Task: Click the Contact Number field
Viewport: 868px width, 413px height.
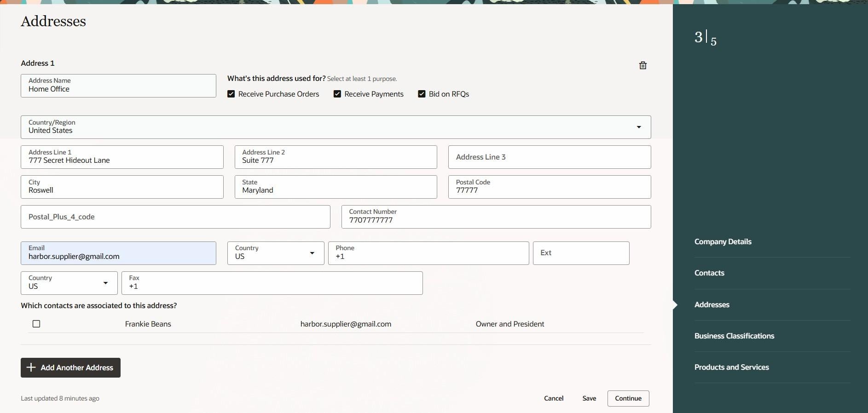Action: point(496,217)
